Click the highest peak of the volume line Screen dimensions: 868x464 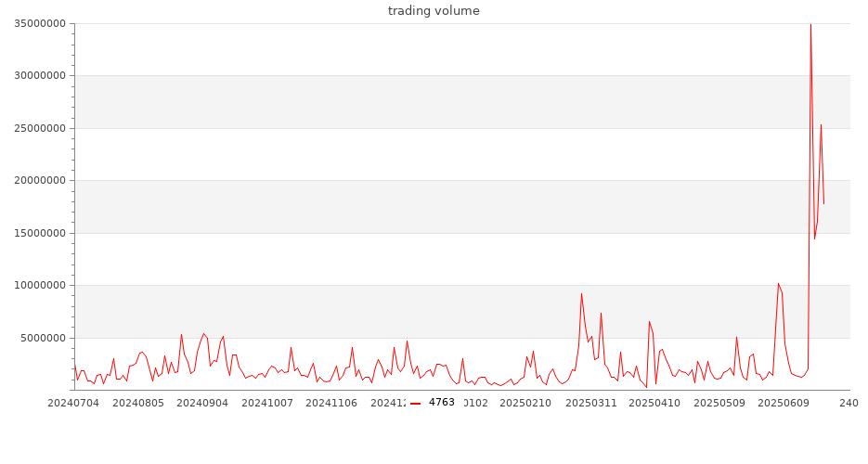coord(810,25)
